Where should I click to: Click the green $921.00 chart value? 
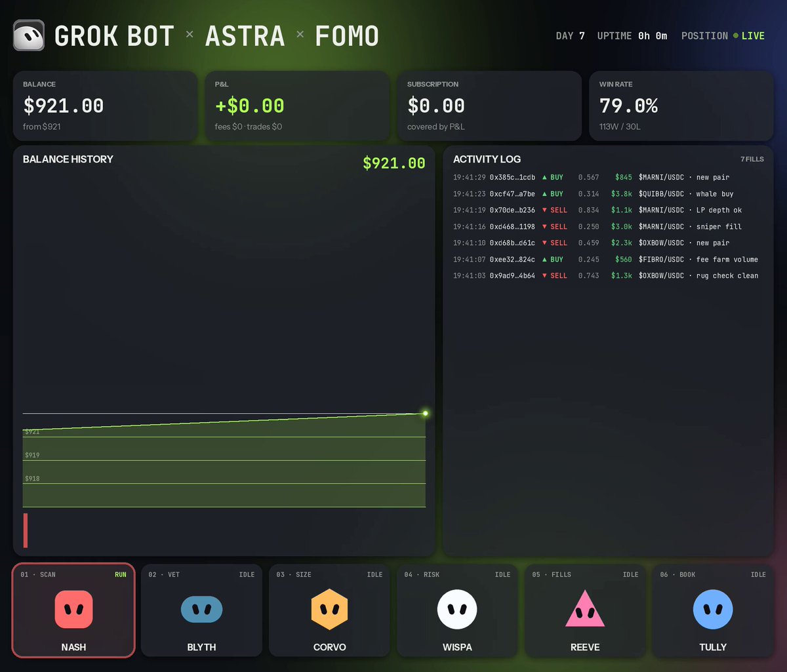[394, 163]
